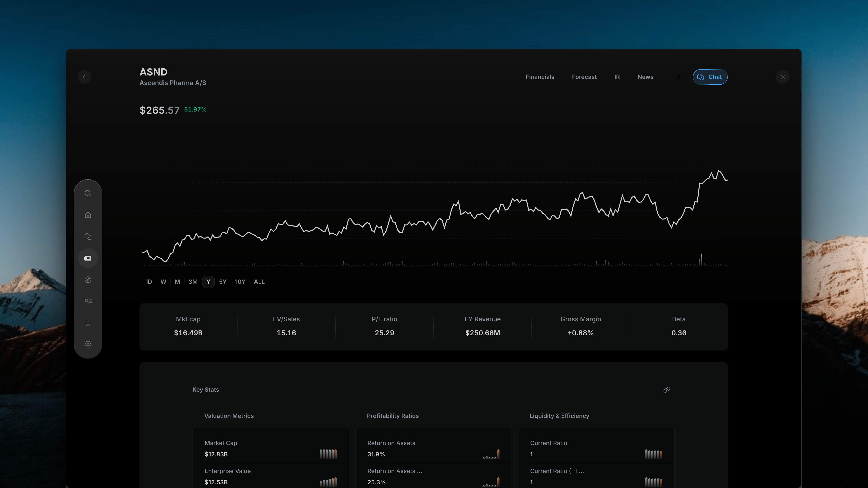Go to home via sidebar house icon
Screen dimensions: 868x488
(x=88, y=215)
